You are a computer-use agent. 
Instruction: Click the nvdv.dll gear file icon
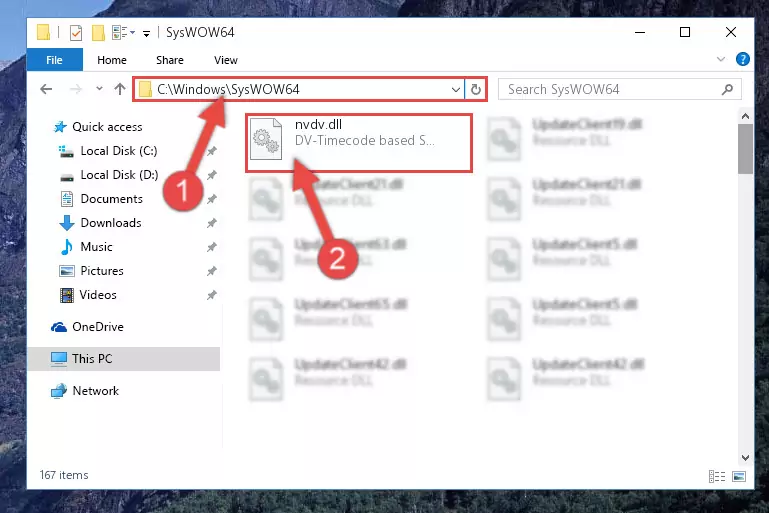(266, 139)
